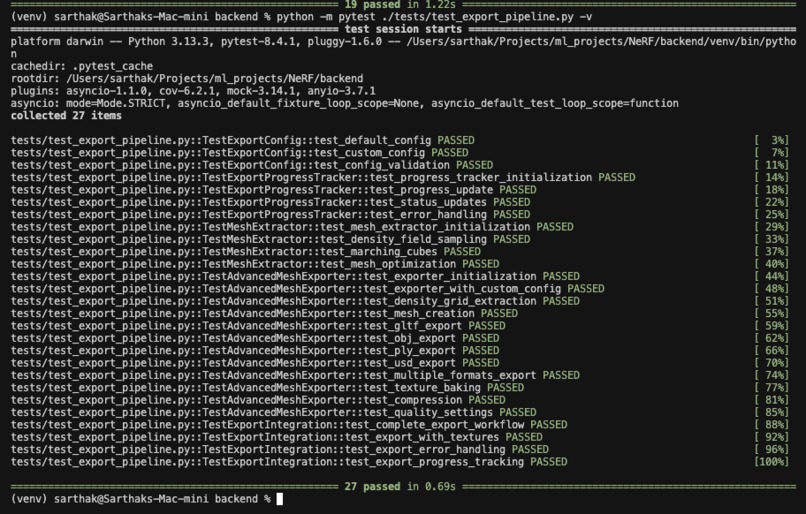
Task: Select the test_progress_tracker_initialization line
Action: (x=323, y=177)
